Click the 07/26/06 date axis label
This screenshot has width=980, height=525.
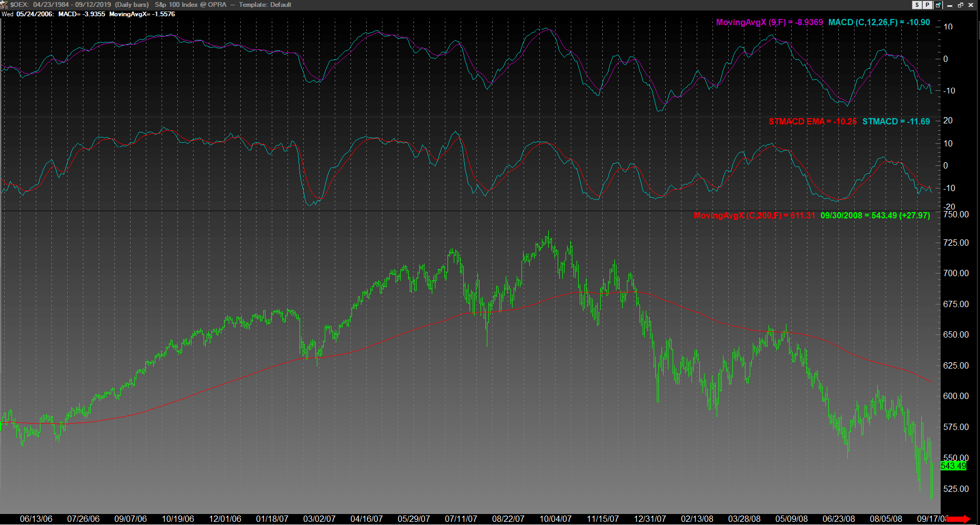coord(83,519)
